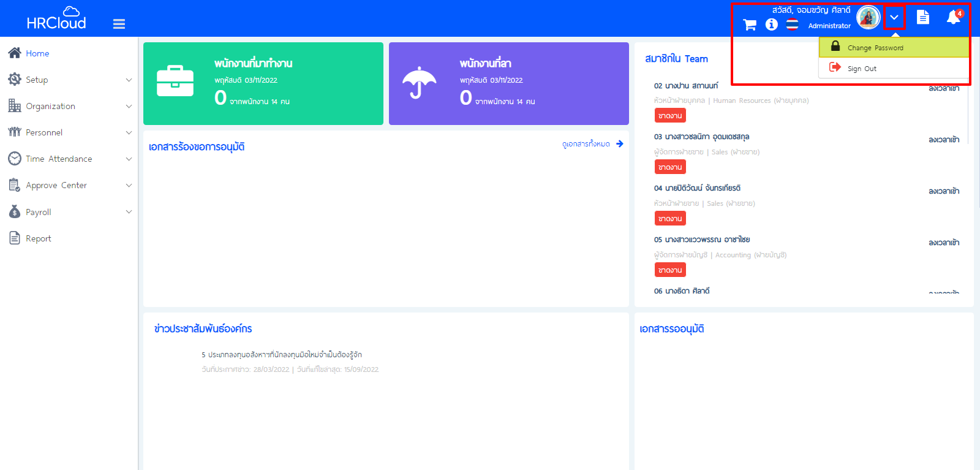
Task: Click the Payroll money bag icon
Action: [15, 211]
